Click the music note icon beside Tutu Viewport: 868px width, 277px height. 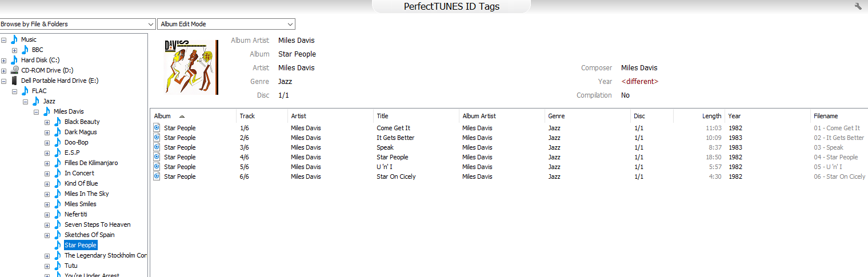pos(57,266)
